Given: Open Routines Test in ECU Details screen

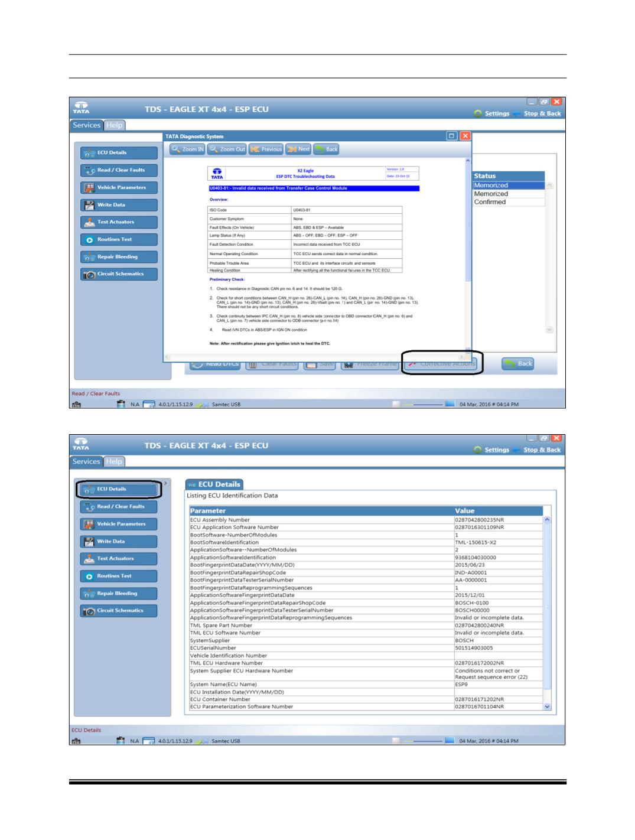Looking at the screenshot, I should tap(119, 576).
